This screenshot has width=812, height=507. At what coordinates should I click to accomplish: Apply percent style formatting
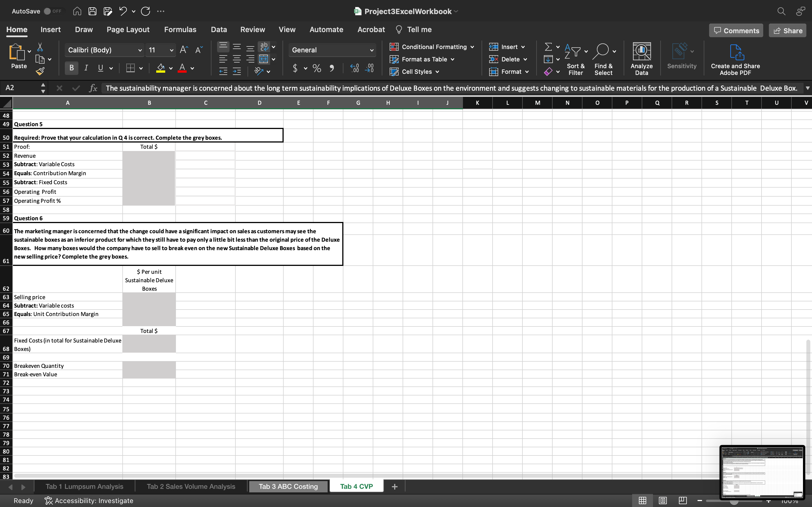[316, 68]
